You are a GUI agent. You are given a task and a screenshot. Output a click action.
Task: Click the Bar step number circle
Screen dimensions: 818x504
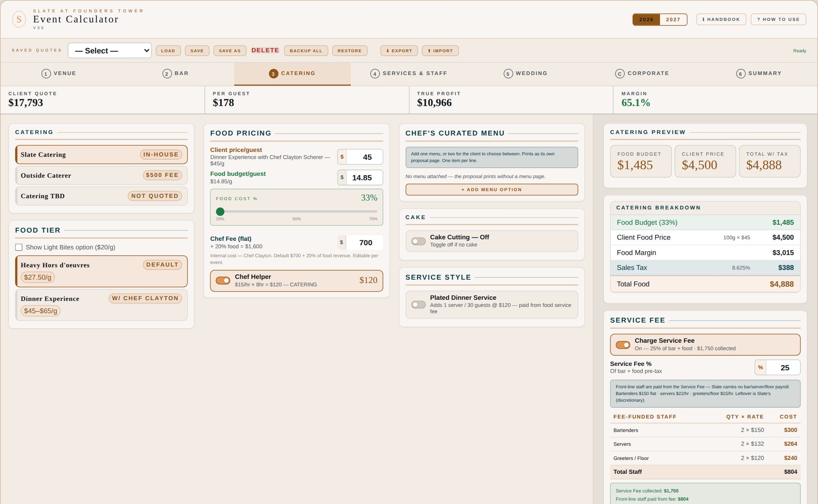pyautogui.click(x=167, y=74)
